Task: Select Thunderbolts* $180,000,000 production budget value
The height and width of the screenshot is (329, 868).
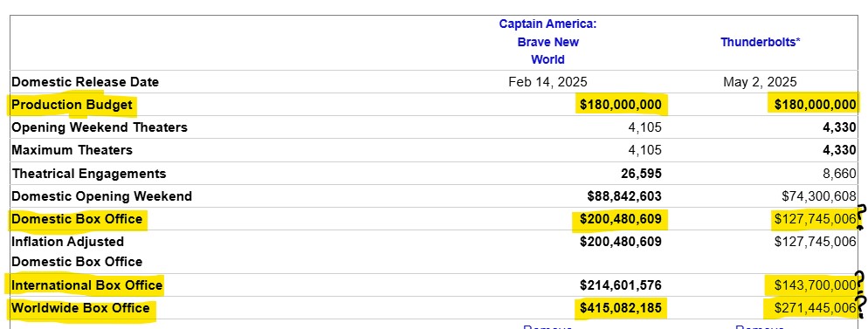Action: click(815, 105)
